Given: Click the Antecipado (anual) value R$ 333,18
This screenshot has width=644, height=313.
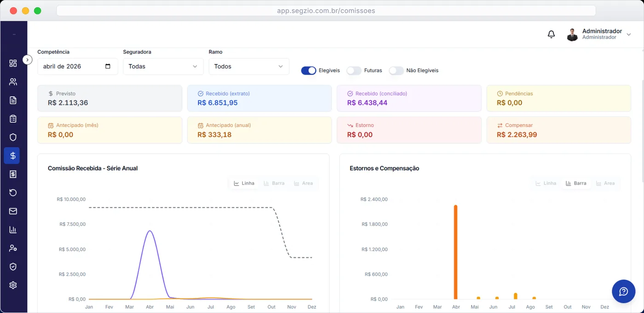Looking at the screenshot, I should click(x=214, y=135).
